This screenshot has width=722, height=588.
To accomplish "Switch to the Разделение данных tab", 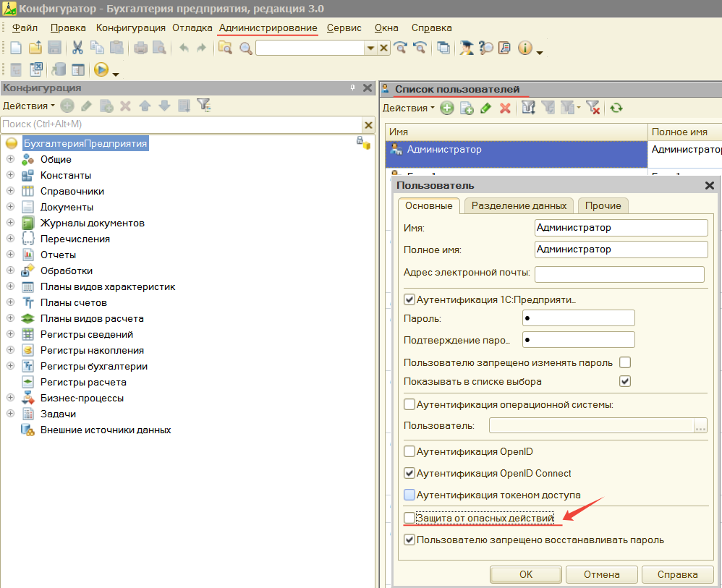I will (x=519, y=206).
